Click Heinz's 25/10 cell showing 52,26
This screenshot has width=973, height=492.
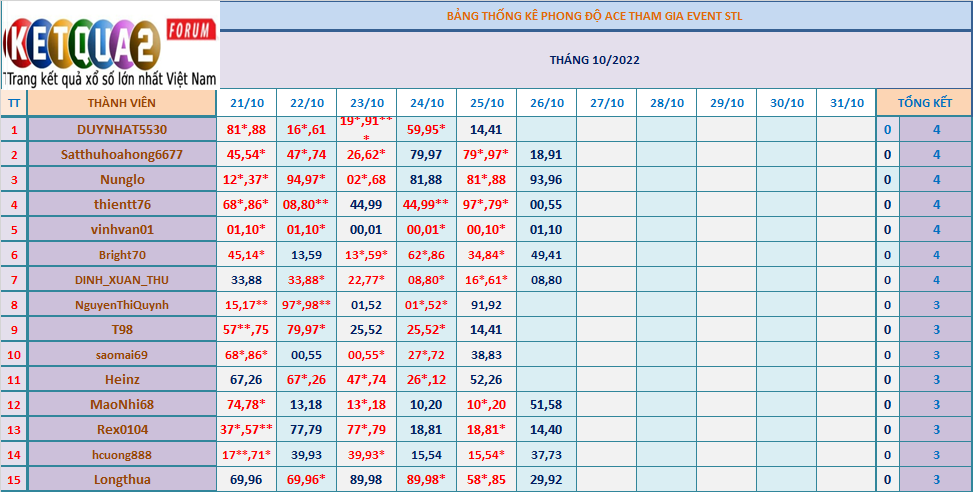coord(486,379)
